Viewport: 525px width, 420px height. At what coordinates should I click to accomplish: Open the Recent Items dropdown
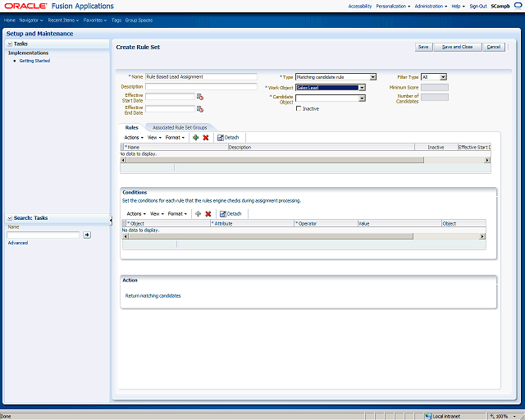[x=63, y=20]
